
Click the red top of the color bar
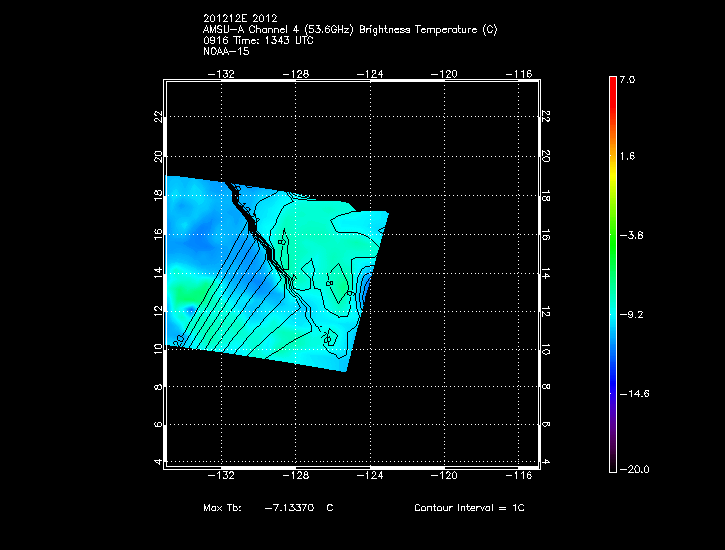[x=613, y=83]
